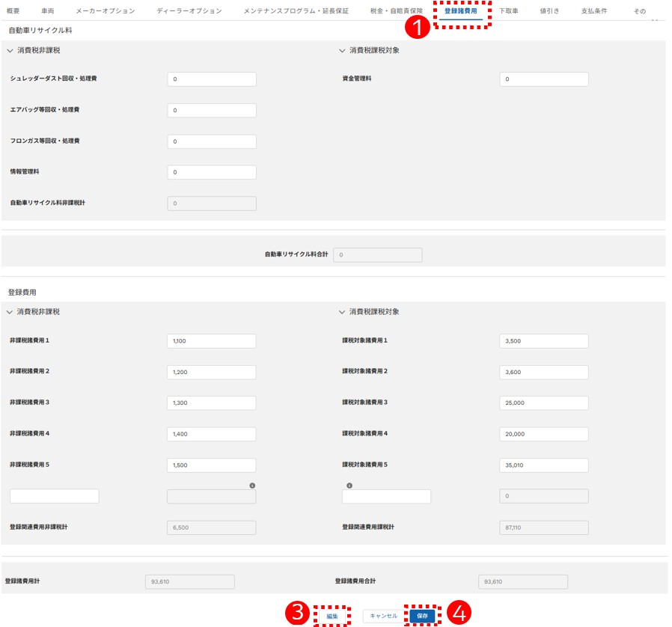Image resolution: width=672 pixels, height=627 pixels.
Task: Switch to the 車両 tab
Action: (x=48, y=10)
